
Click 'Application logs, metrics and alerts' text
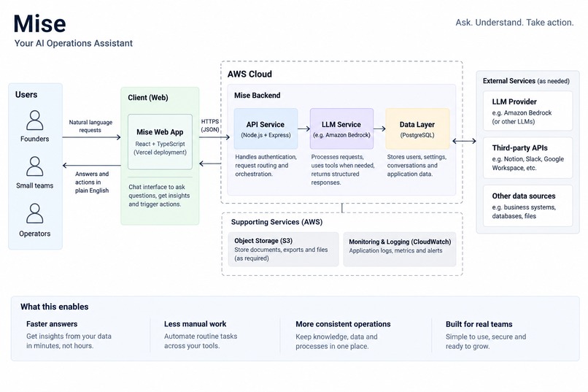click(395, 250)
